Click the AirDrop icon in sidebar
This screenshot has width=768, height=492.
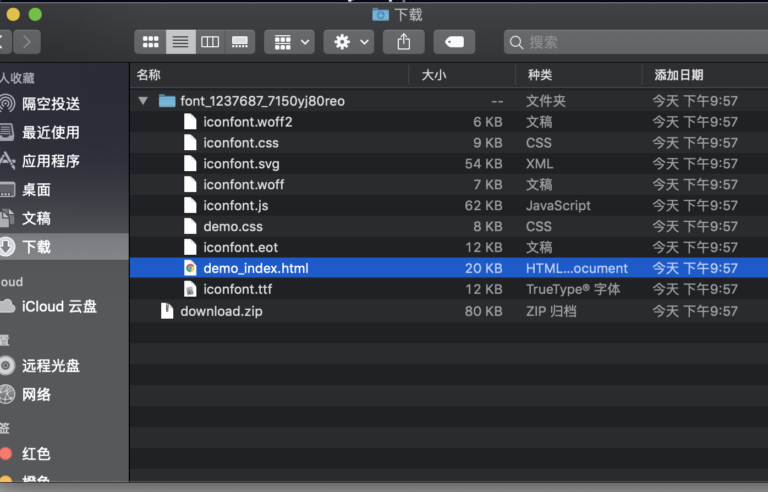(x=7, y=104)
